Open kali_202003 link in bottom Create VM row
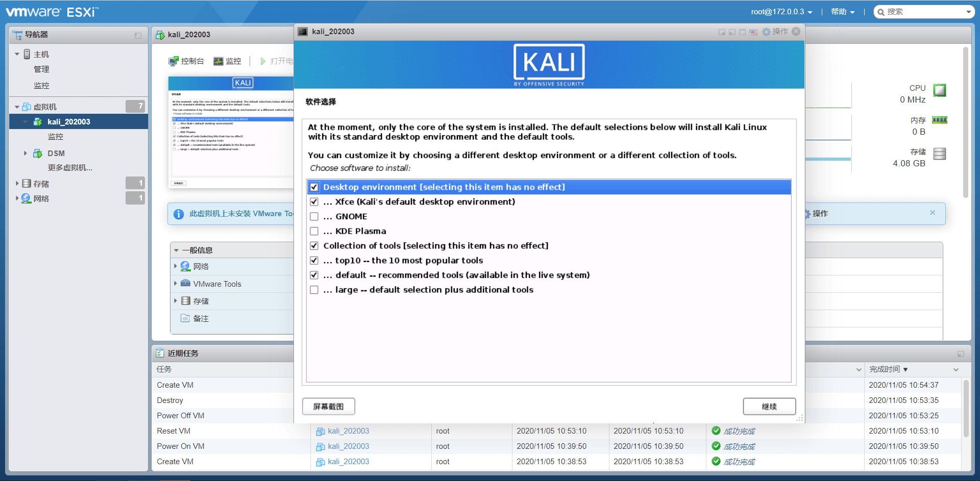The height and width of the screenshot is (481, 980). click(x=349, y=462)
